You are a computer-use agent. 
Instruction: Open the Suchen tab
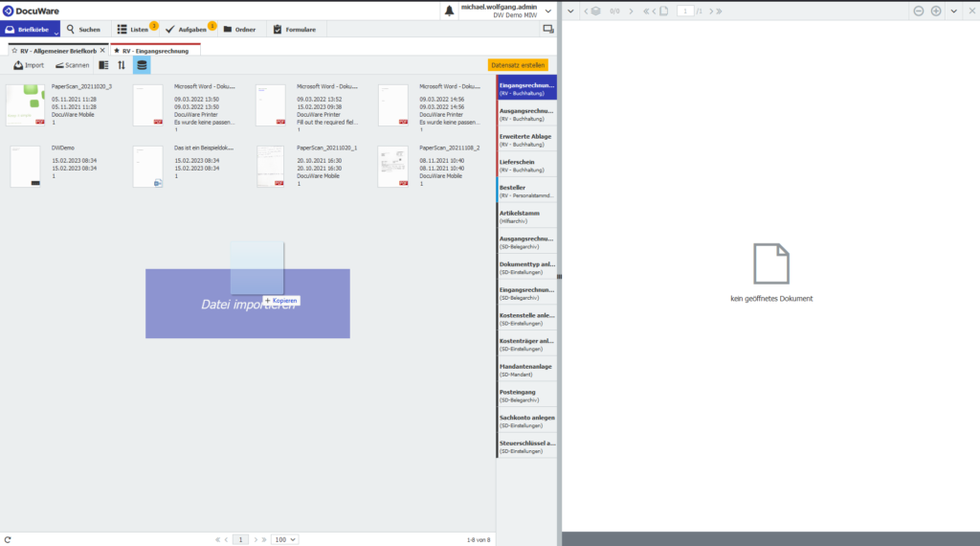(x=84, y=30)
